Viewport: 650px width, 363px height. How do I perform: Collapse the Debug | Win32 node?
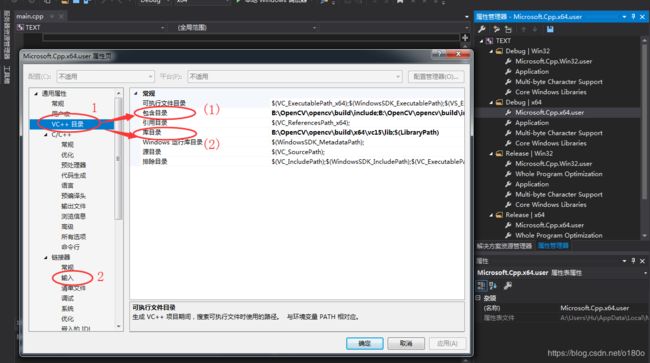pyautogui.click(x=491, y=51)
